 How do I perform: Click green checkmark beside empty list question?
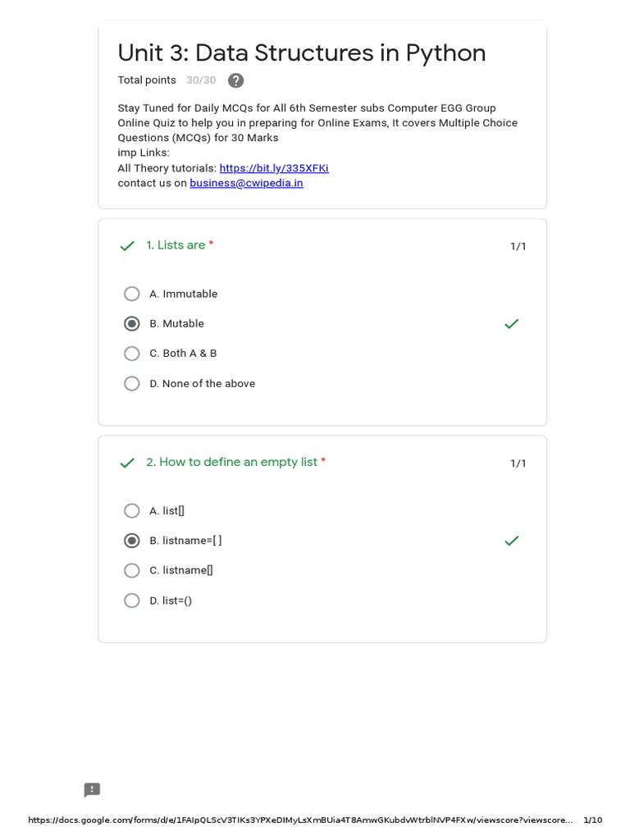(x=127, y=463)
